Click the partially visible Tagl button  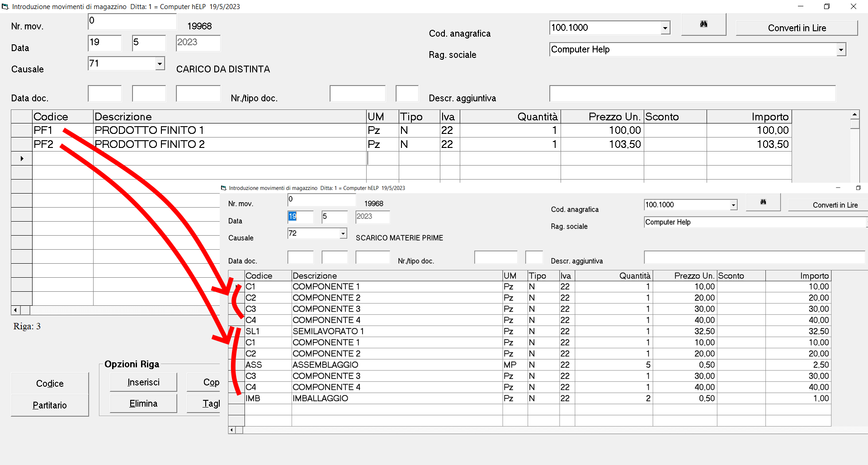(204, 403)
